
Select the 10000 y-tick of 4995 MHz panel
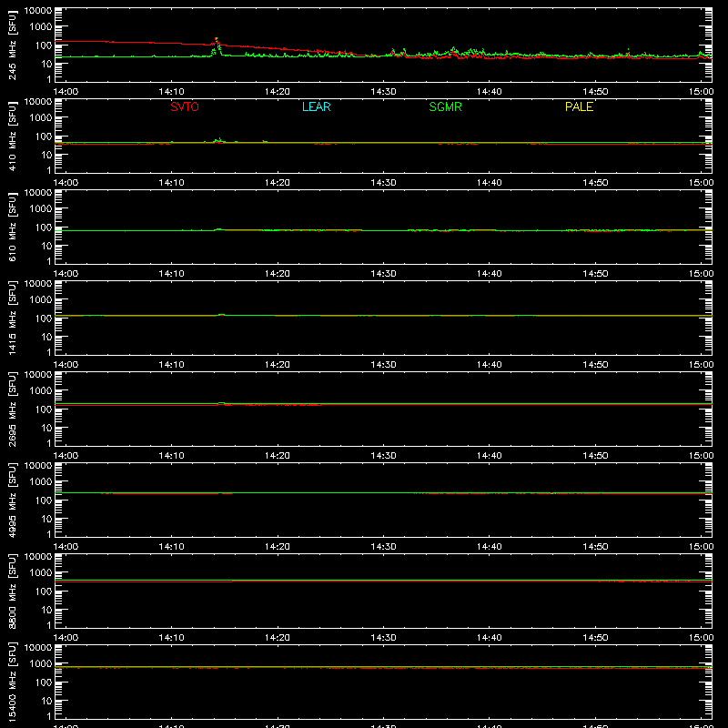coord(38,466)
